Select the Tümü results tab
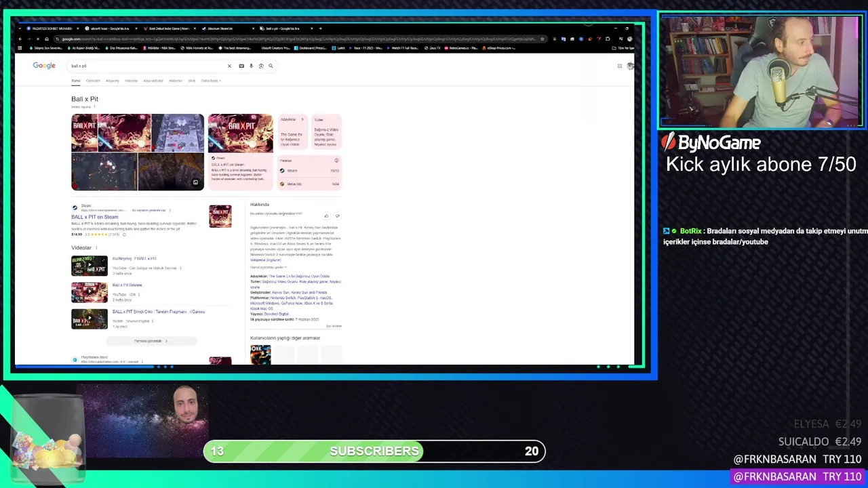Image resolution: width=868 pixels, height=488 pixels. pos(75,81)
